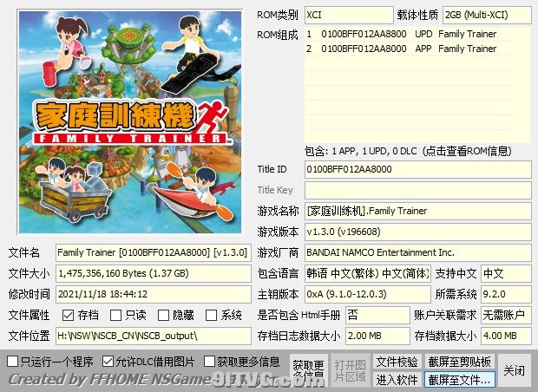Click the 游戏名称 field with Family Trainer
Image resolution: width=538 pixels, height=392 pixels.
pyautogui.click(x=418, y=211)
